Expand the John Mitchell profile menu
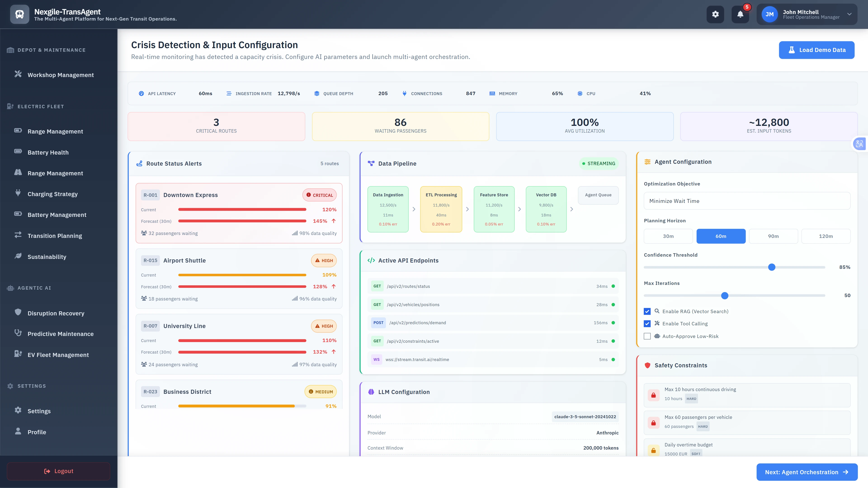Viewport: 868px width, 488px height. (849, 14)
